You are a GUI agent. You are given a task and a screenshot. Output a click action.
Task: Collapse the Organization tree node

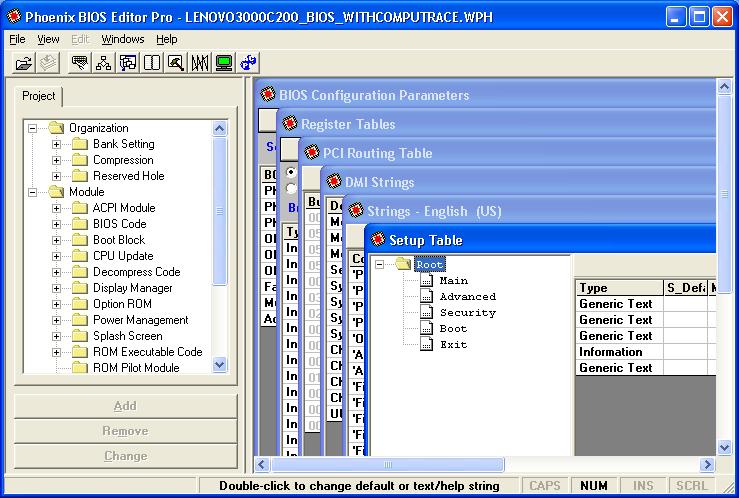coord(32,128)
